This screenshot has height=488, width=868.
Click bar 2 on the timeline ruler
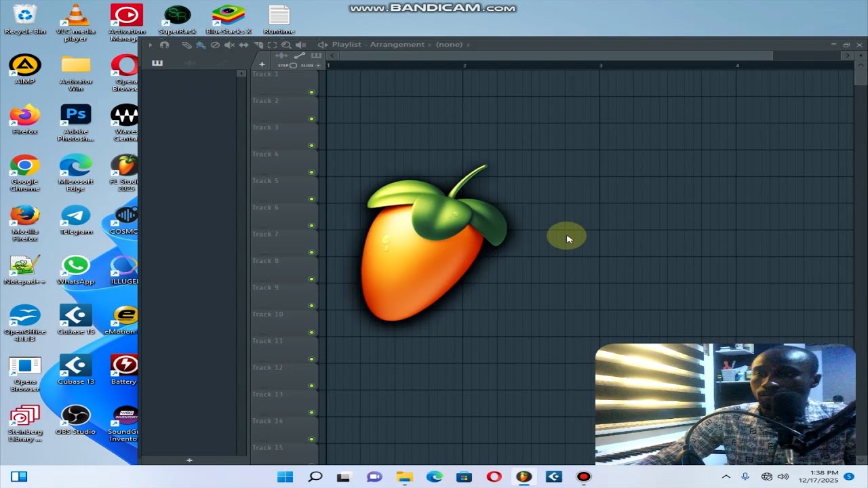(465, 65)
